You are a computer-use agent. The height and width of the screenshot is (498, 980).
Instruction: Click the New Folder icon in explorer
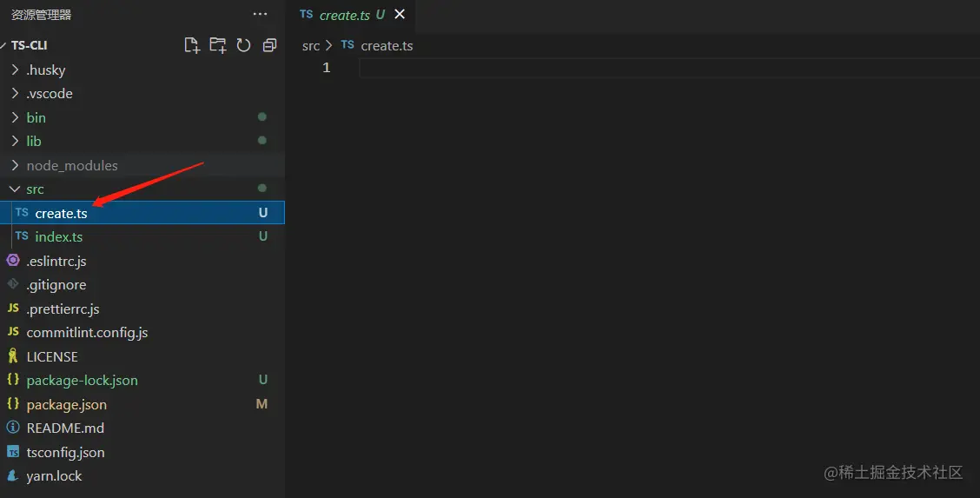click(217, 45)
